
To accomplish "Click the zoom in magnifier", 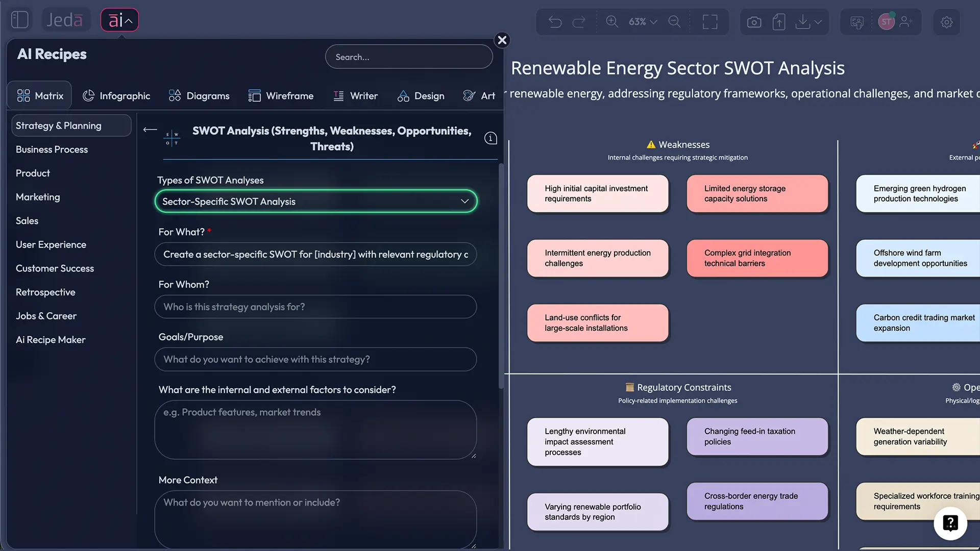I will (x=611, y=21).
